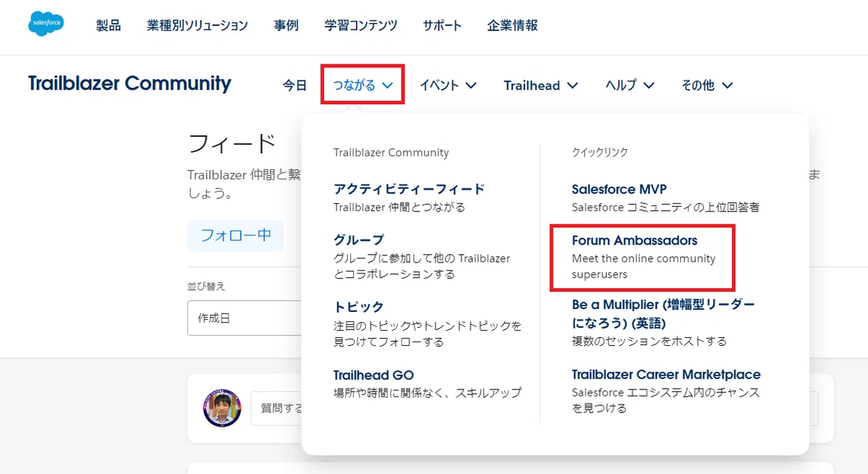Select the 今日 navigation tab
868x474 pixels.
pyautogui.click(x=294, y=85)
